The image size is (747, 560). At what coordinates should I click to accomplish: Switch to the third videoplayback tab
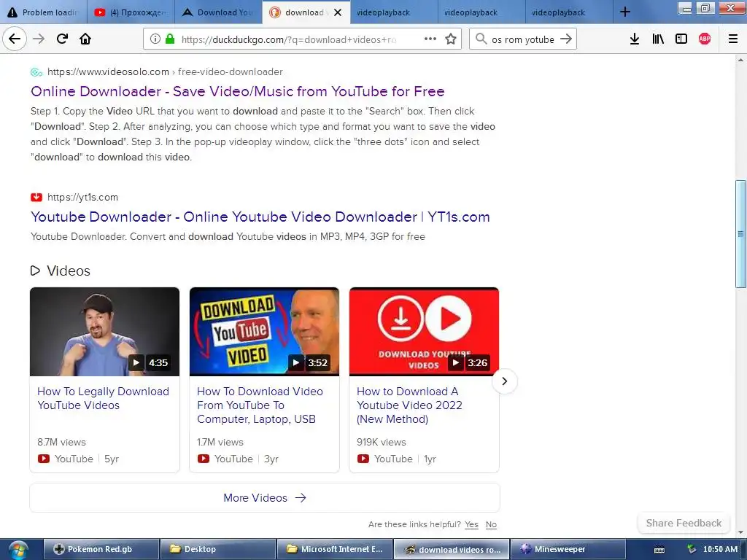[569, 12]
